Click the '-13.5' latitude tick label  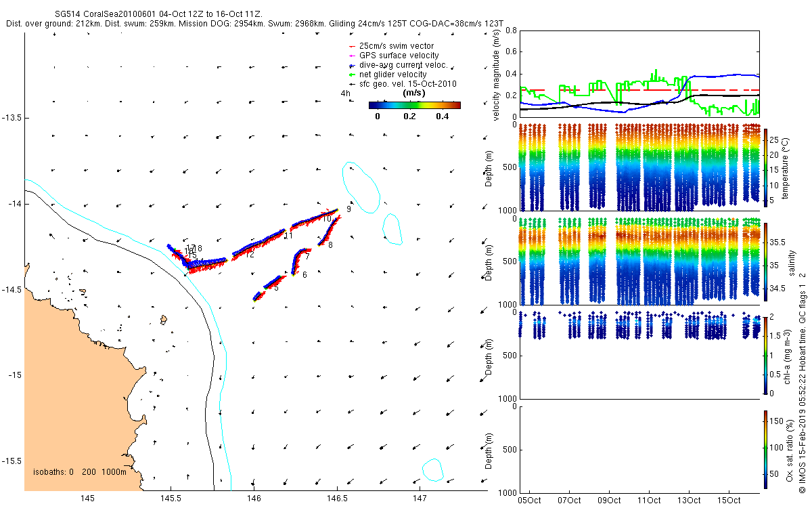(x=12, y=118)
